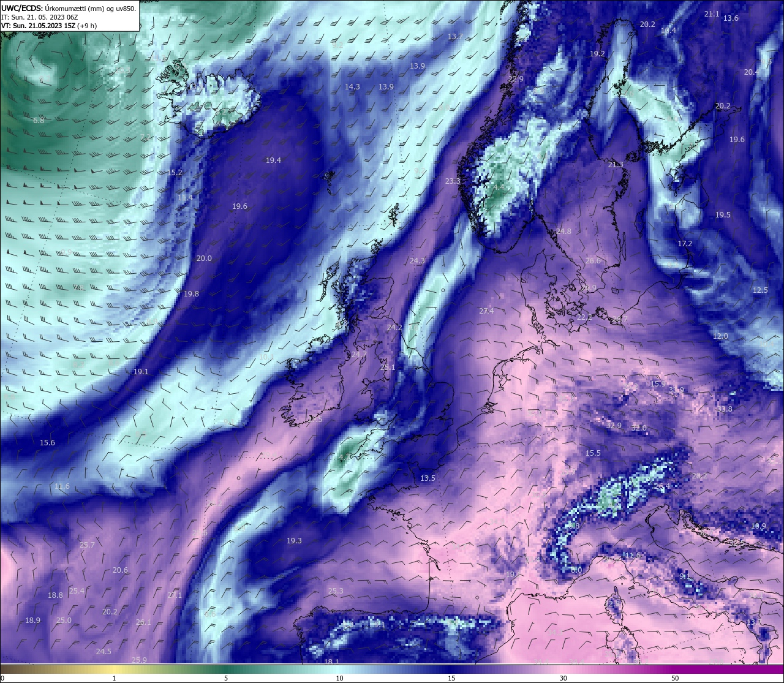Click the map value '27.4'
This screenshot has height=683, width=784.
(486, 311)
